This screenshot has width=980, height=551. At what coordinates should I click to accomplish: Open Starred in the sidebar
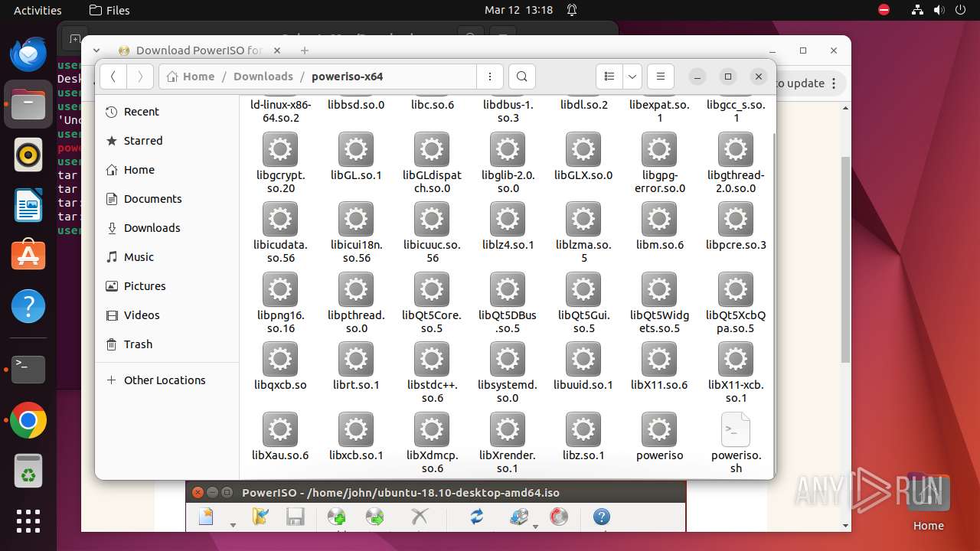click(167, 141)
